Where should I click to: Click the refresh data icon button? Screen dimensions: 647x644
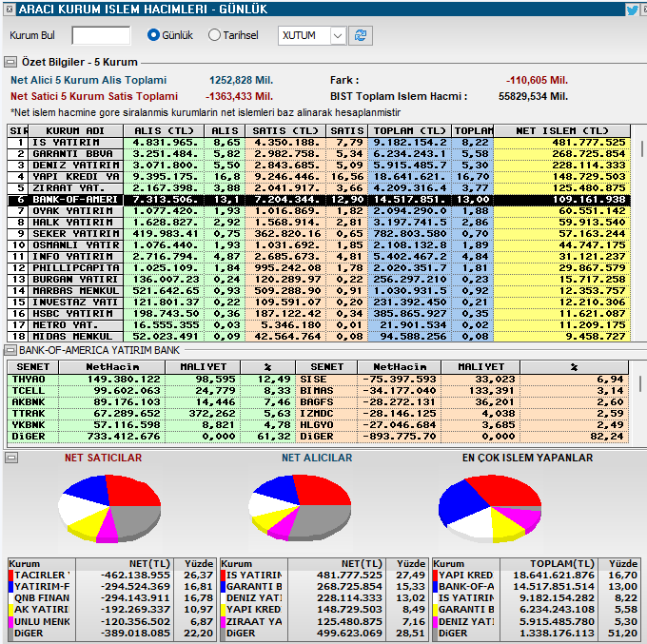tap(361, 36)
